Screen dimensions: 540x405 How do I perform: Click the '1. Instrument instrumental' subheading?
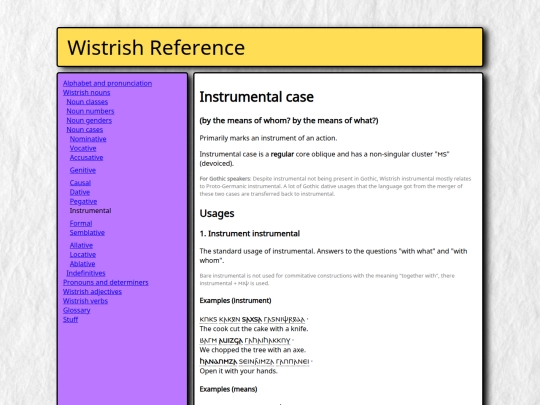250,233
